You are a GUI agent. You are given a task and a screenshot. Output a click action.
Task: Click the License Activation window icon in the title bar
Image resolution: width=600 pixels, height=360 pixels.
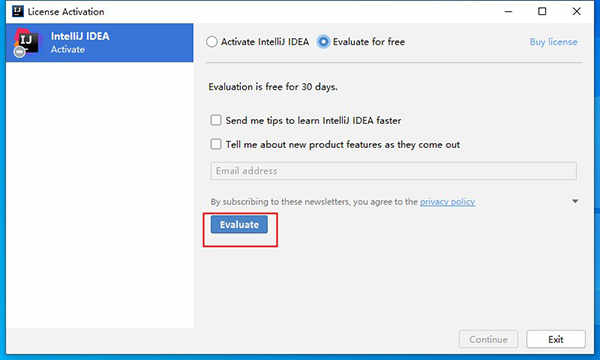click(x=18, y=11)
